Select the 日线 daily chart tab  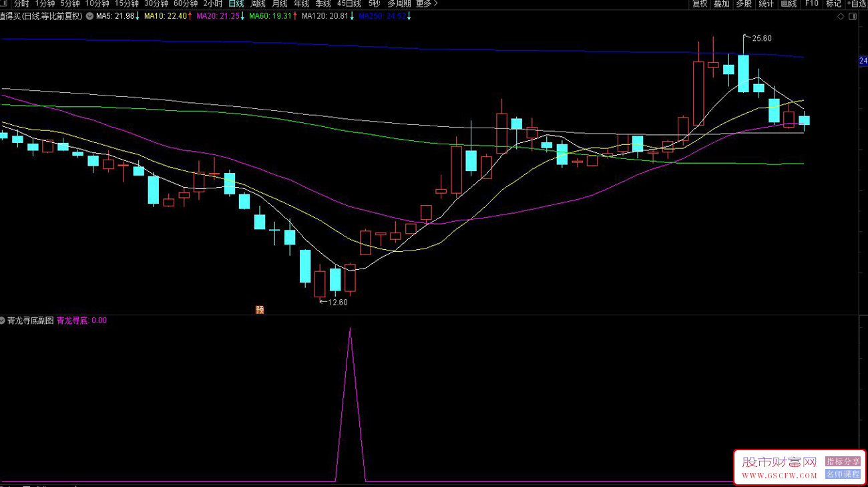tap(236, 3)
